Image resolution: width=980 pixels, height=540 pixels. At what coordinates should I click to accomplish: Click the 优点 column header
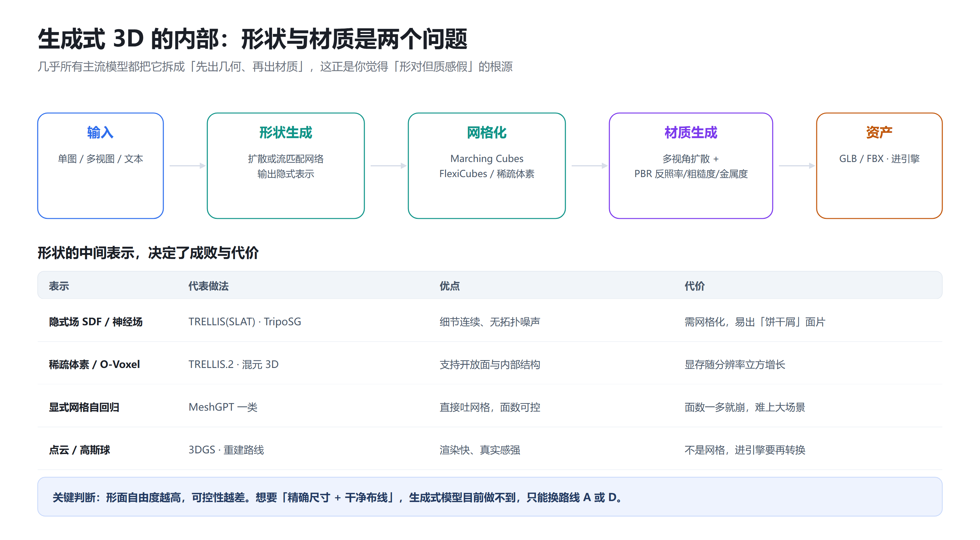(x=450, y=286)
